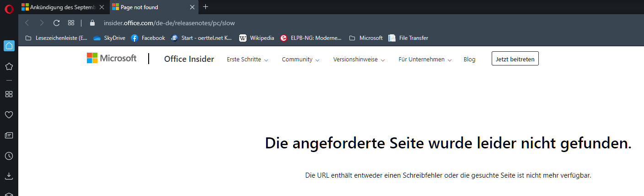Image resolution: width=644 pixels, height=196 pixels.
Task: Expand the Erste Schritte menu
Action: click(x=247, y=60)
